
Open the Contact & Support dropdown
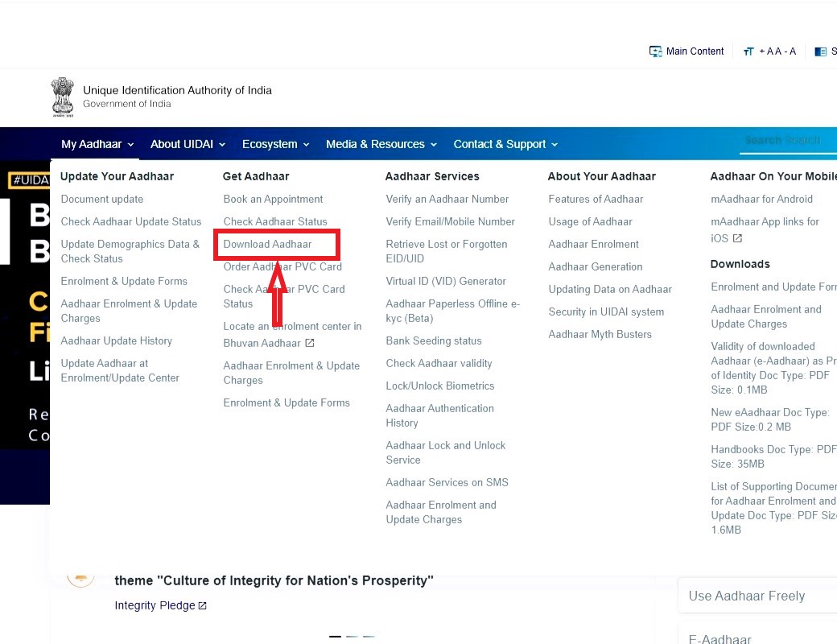(x=505, y=144)
